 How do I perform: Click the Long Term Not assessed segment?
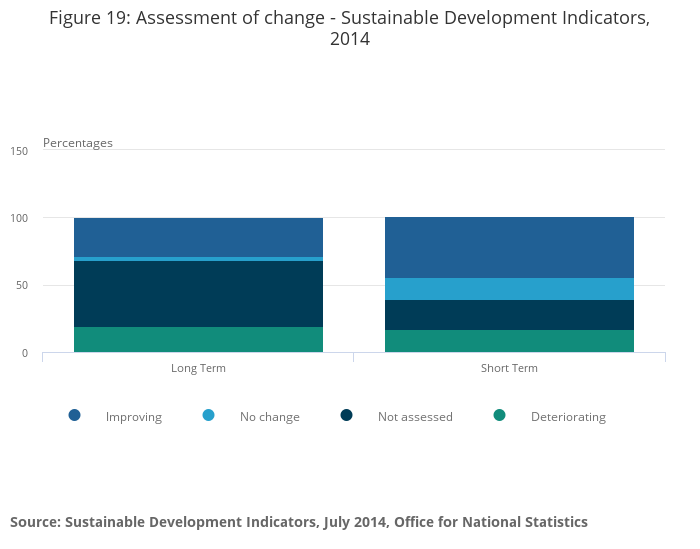[x=198, y=294]
